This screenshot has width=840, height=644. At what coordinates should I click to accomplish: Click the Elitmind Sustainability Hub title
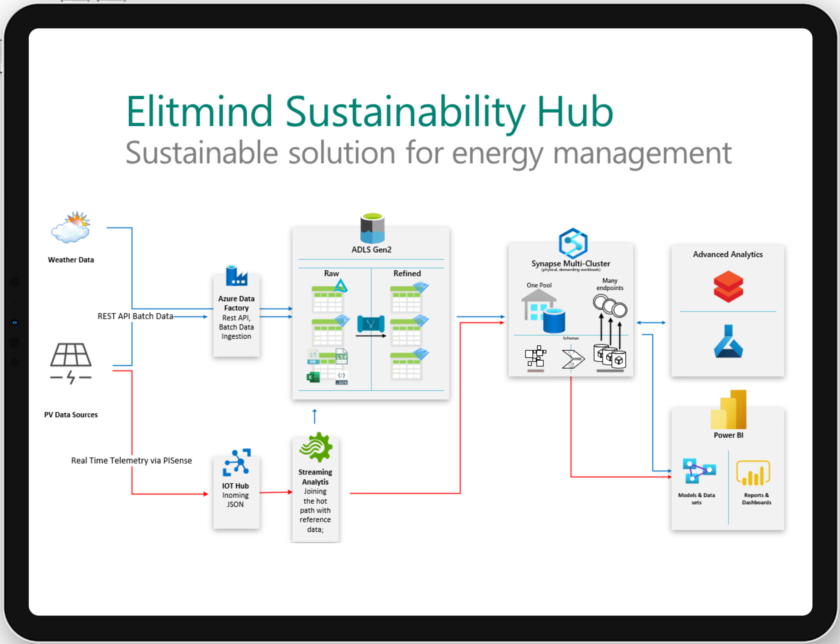click(x=370, y=112)
